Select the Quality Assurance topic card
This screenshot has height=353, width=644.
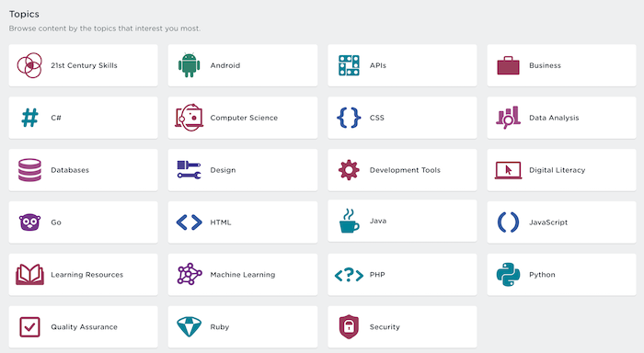83,326
